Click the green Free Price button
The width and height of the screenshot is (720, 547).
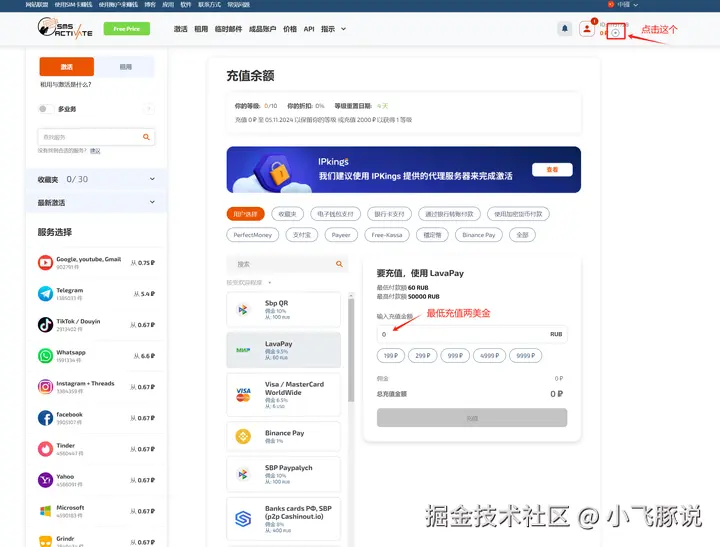click(127, 28)
